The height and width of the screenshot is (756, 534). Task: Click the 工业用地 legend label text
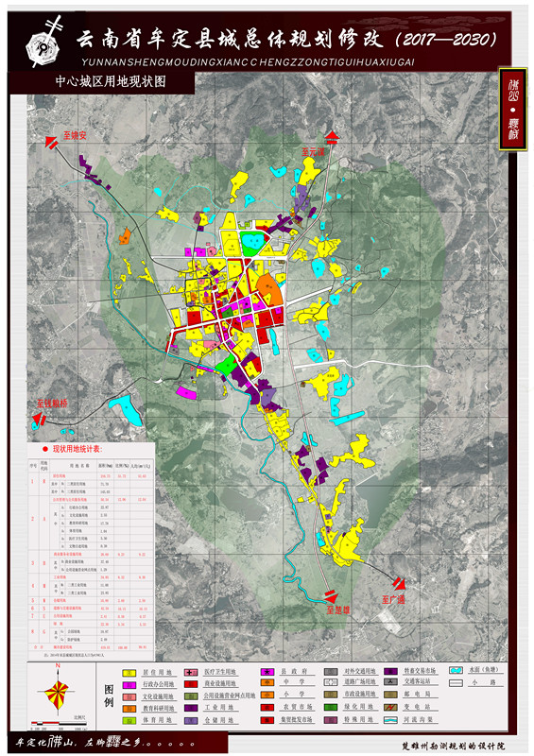pyautogui.click(x=220, y=708)
